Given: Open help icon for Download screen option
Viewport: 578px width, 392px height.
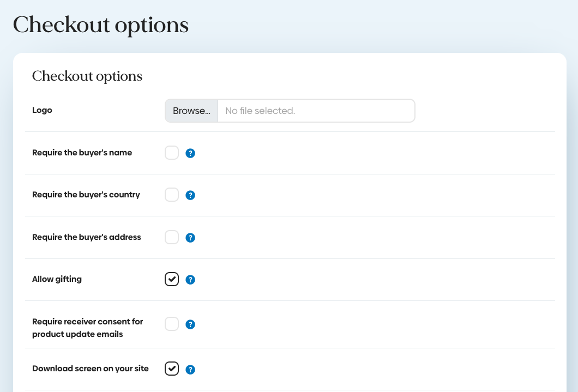Looking at the screenshot, I should click(x=190, y=370).
